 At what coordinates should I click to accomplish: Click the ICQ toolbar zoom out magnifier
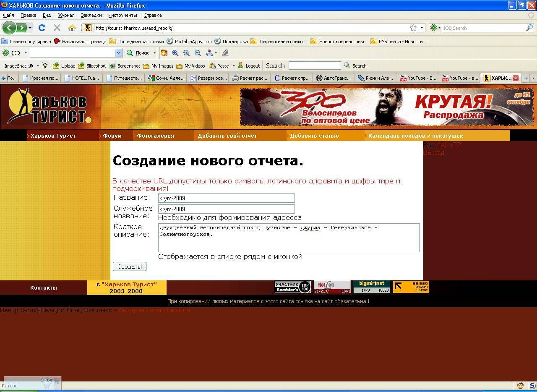click(x=198, y=53)
